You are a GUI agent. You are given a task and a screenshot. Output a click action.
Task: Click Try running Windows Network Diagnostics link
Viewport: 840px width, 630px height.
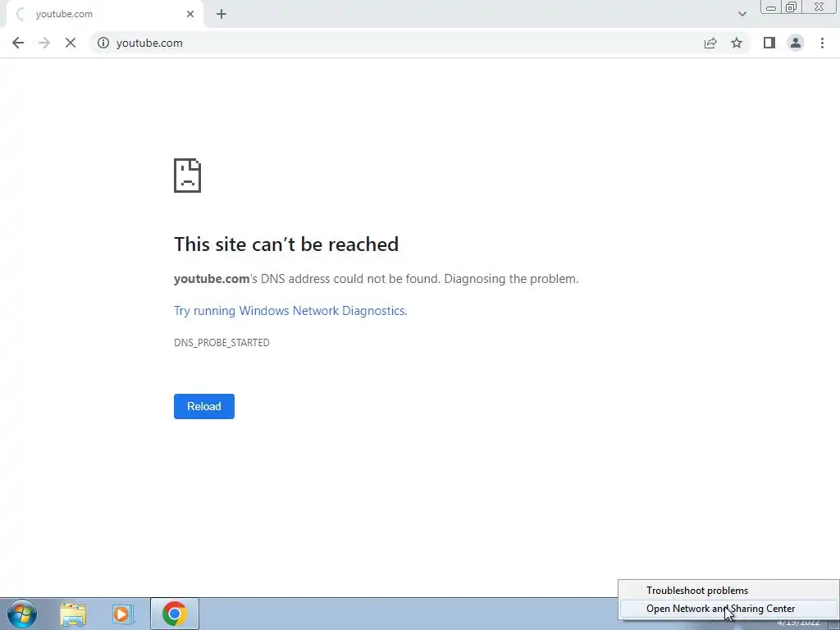[x=290, y=311]
